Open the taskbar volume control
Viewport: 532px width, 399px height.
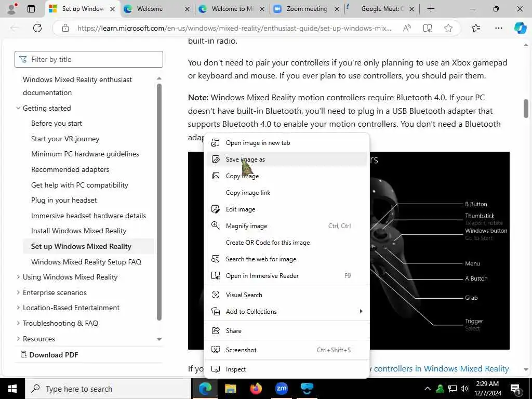point(464,389)
